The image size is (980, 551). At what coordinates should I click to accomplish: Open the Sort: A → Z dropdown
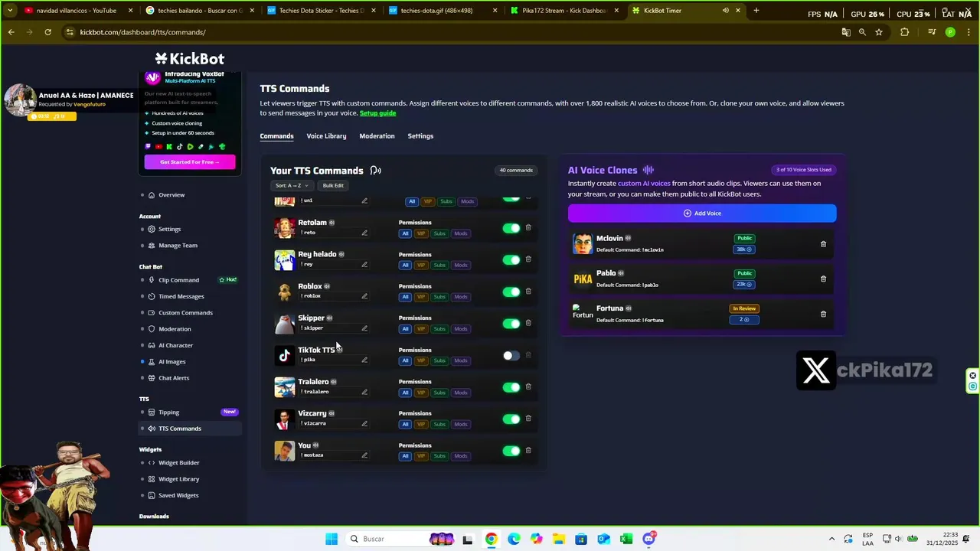click(x=292, y=185)
